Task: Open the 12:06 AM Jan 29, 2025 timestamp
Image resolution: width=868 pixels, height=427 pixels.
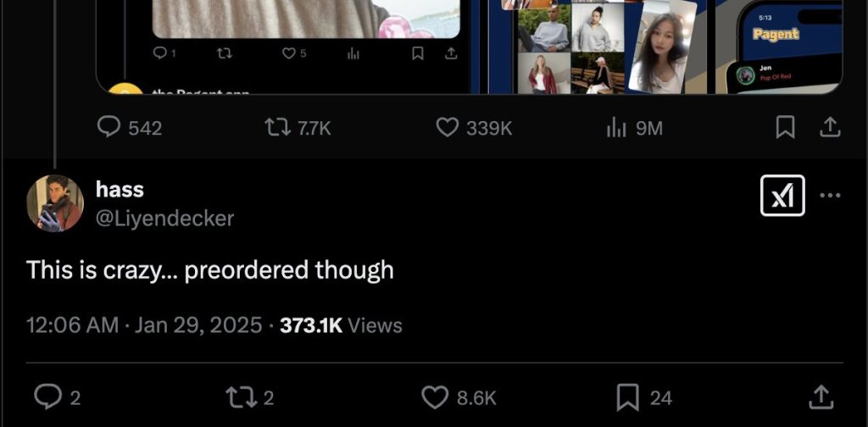Action: pyautogui.click(x=144, y=324)
